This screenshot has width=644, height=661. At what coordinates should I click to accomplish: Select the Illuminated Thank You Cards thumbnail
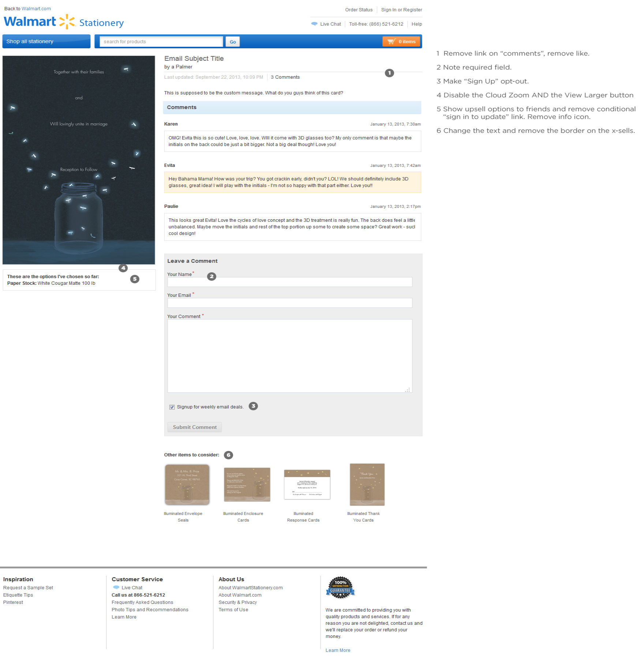coord(367,485)
